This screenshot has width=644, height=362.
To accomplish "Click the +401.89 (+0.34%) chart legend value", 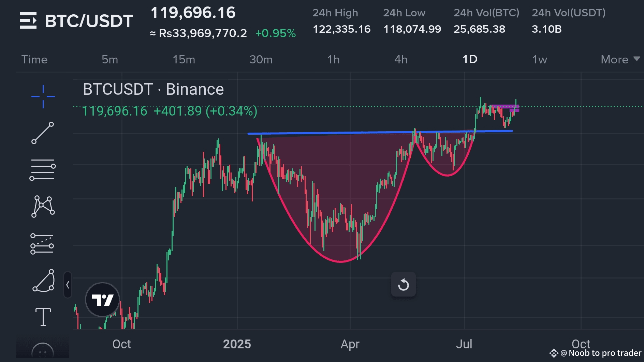I will coord(205,111).
